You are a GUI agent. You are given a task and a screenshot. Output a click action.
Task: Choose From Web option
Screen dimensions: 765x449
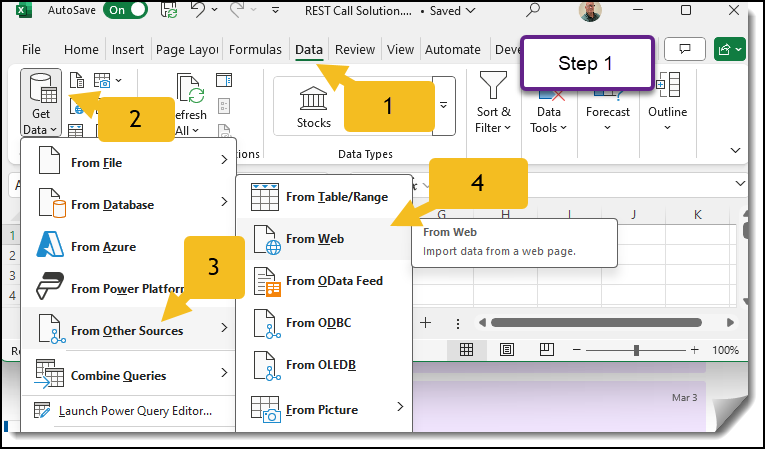click(324, 239)
